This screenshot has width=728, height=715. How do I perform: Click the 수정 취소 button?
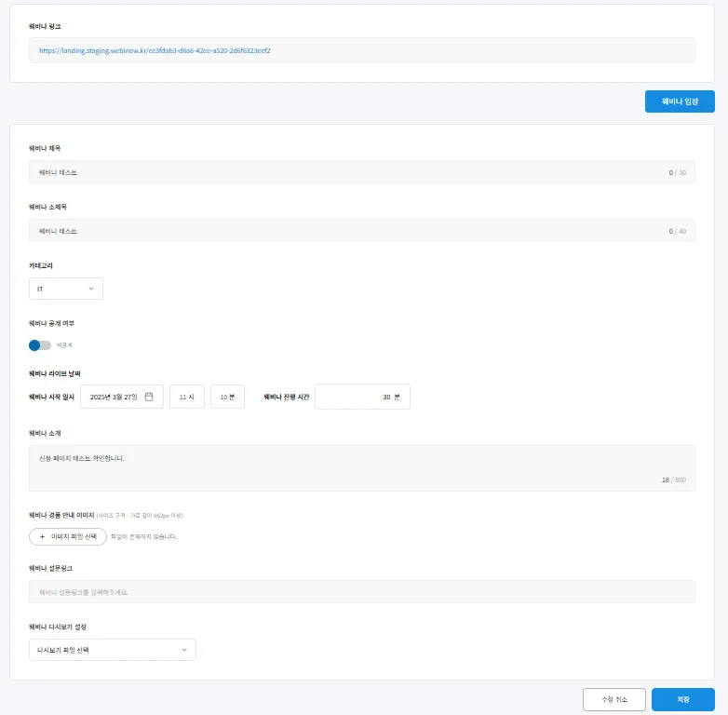(x=613, y=699)
